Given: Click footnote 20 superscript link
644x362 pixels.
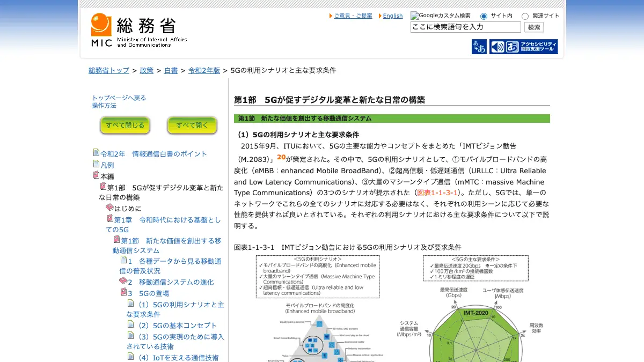Looking at the screenshot, I should coord(281,157).
